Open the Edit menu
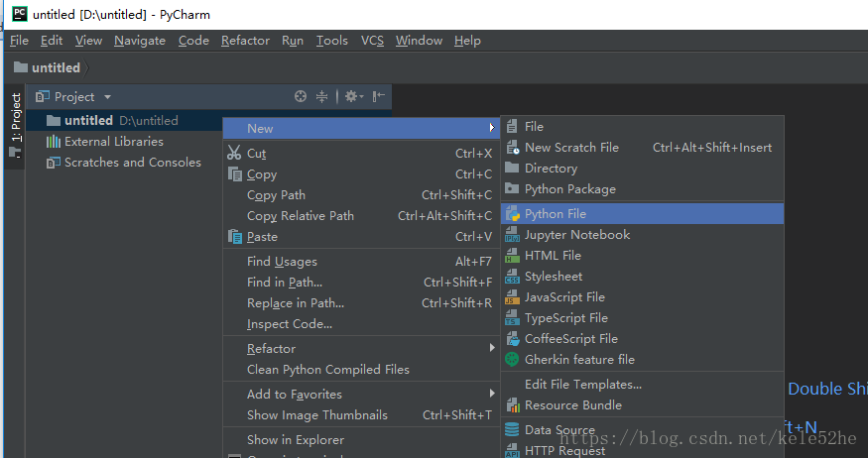The height and width of the screenshot is (458, 868). point(52,41)
